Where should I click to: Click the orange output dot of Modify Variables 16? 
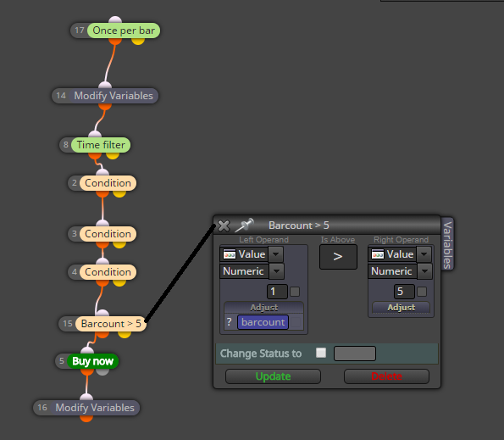[86, 418]
